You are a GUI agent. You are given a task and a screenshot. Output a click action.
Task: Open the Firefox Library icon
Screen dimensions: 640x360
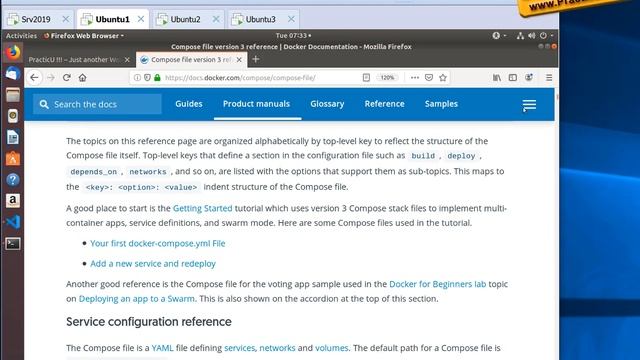click(497, 78)
